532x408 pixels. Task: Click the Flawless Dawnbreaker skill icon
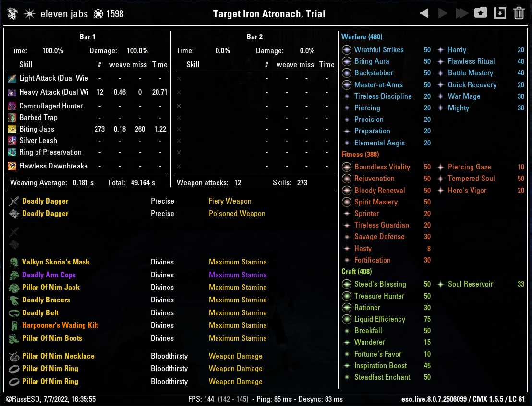click(12, 166)
